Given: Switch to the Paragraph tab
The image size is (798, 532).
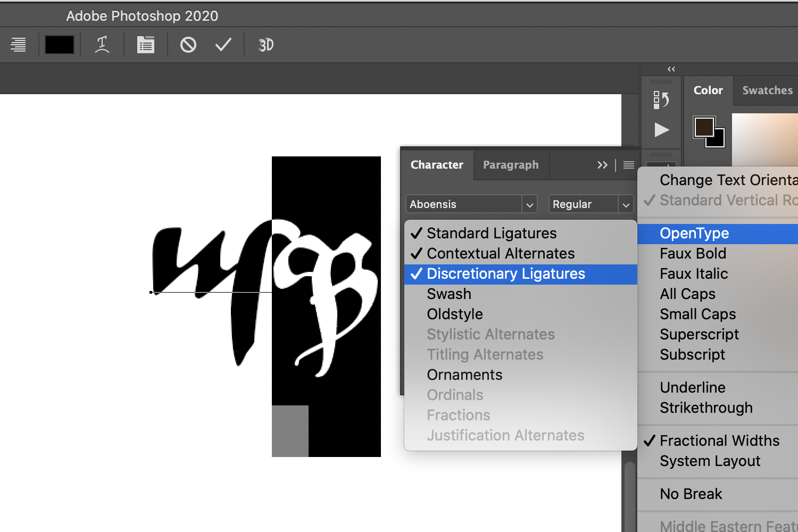Looking at the screenshot, I should coord(510,165).
